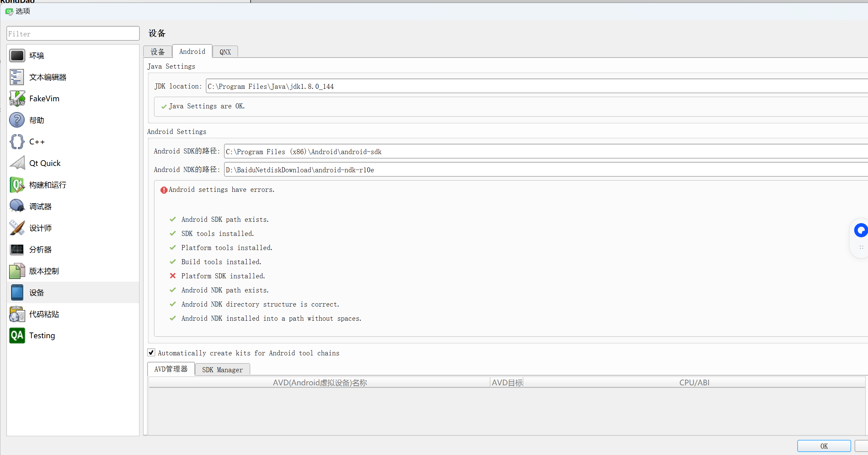Select the 调试器 debugger category
This screenshot has width=868, height=455.
40,206
